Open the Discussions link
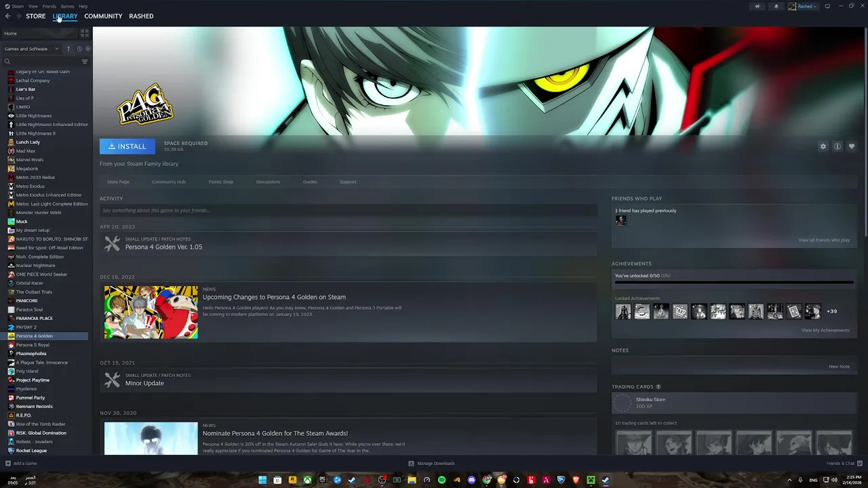The height and width of the screenshot is (488, 868). point(268,182)
